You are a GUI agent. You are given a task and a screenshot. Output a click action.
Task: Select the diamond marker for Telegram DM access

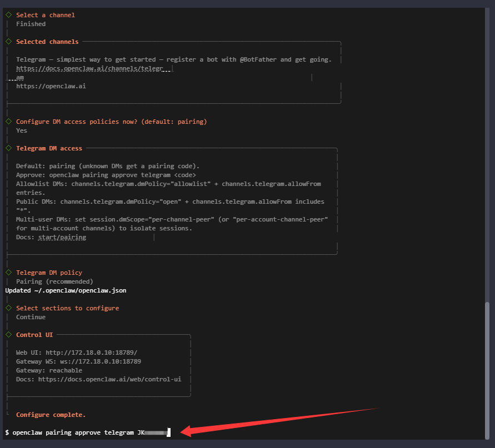pos(8,148)
